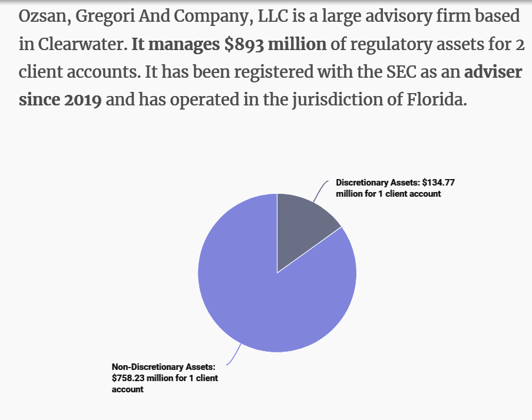Click the bold 'since 2019' text
Image resolution: width=532 pixels, height=420 pixels.
[x=60, y=99]
